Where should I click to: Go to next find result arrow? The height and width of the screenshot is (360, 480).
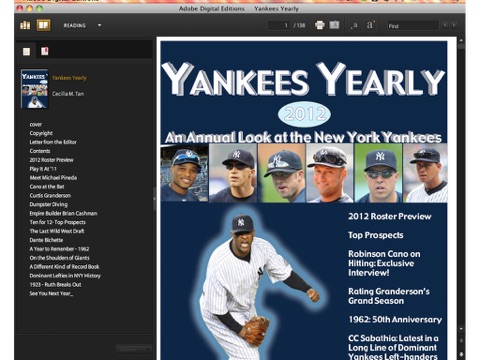[453, 25]
